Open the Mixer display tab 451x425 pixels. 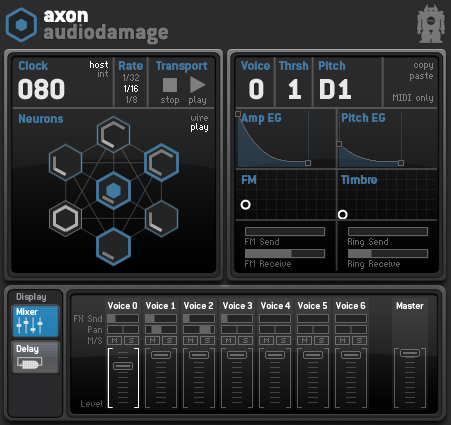pos(36,321)
